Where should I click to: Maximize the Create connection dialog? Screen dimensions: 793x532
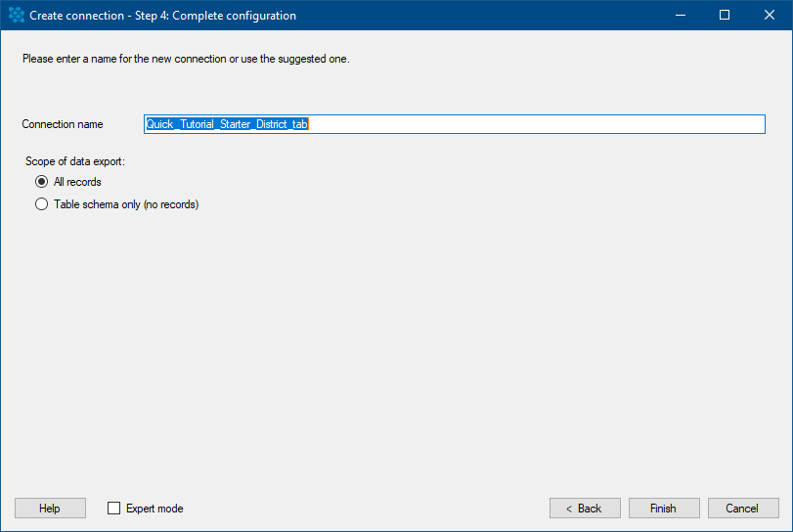[x=725, y=16]
